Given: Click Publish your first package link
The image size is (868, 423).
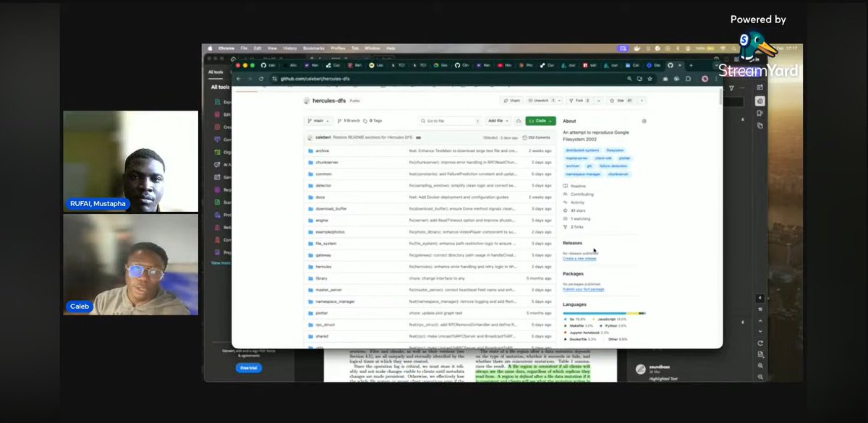Looking at the screenshot, I should coord(584,289).
